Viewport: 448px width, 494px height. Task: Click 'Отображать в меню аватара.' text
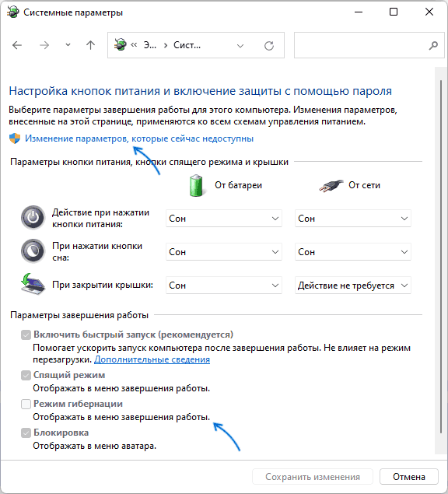pyautogui.click(x=95, y=446)
